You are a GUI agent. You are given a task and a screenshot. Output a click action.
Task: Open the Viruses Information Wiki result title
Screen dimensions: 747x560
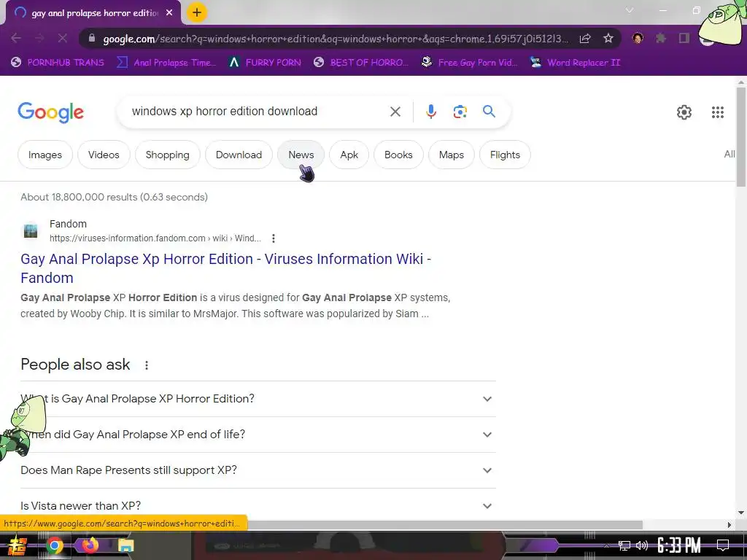(x=226, y=268)
